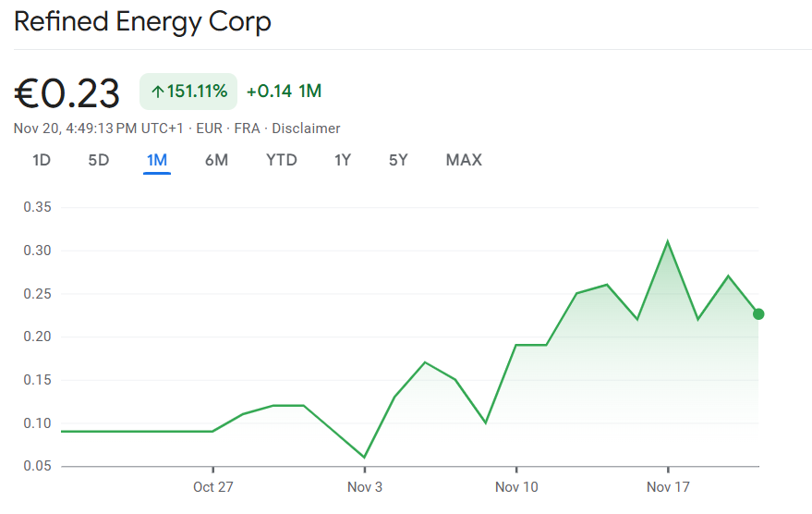Click the €0.23 current price
This screenshot has height=514, width=812.
(x=67, y=92)
